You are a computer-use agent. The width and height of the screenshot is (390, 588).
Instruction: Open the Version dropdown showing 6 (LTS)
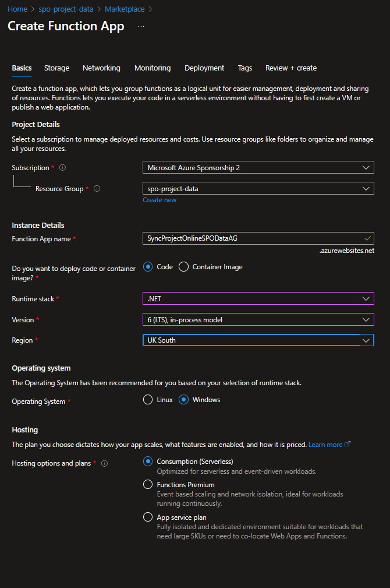[x=366, y=319]
